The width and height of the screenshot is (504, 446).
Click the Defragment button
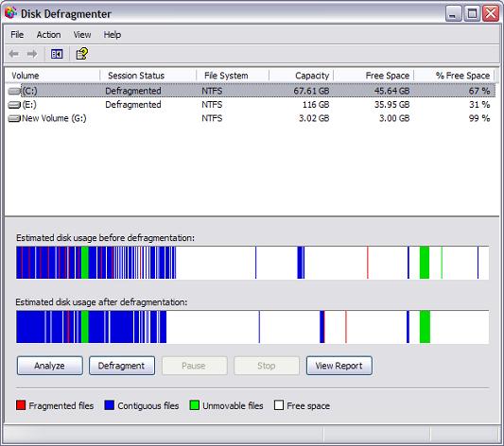coord(122,366)
